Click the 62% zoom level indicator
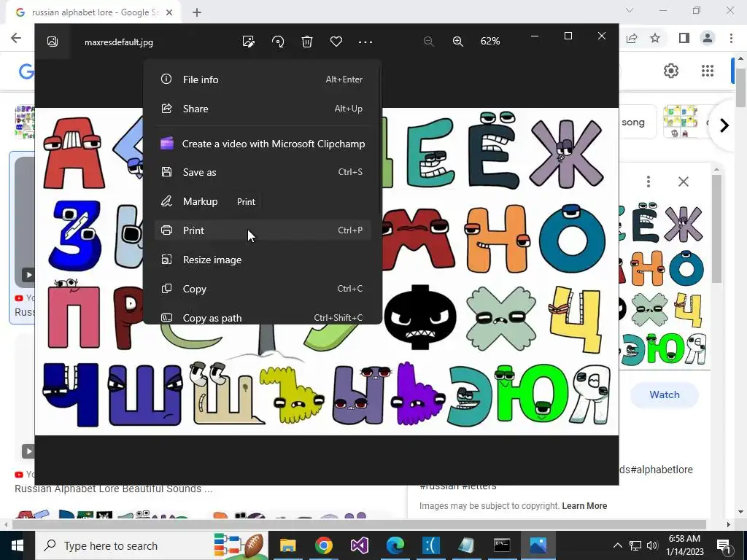This screenshot has height=560, width=747. (x=490, y=42)
